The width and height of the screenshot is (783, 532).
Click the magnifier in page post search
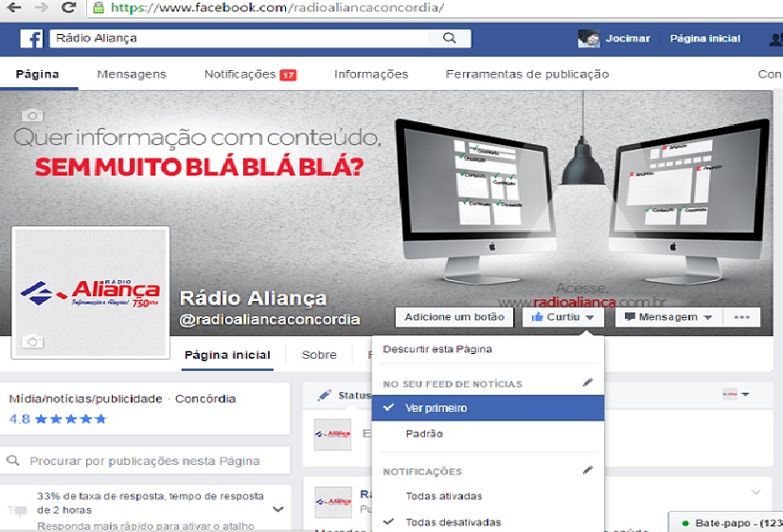(13, 460)
